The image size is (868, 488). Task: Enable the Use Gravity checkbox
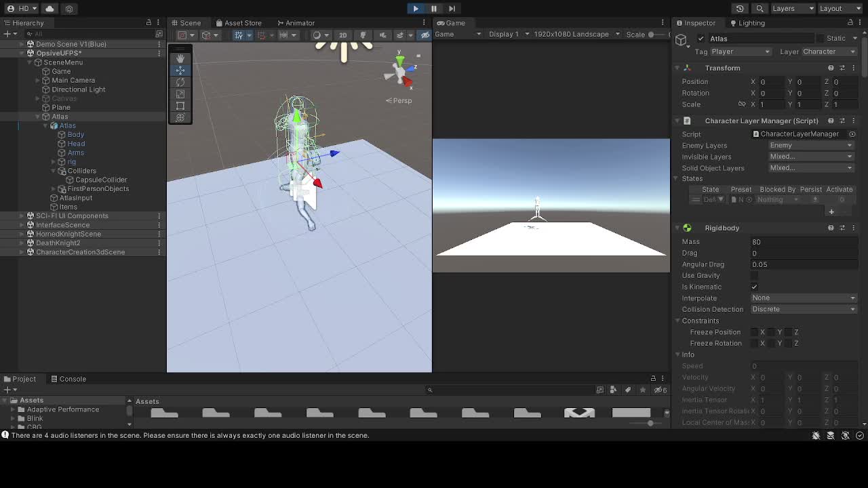754,276
